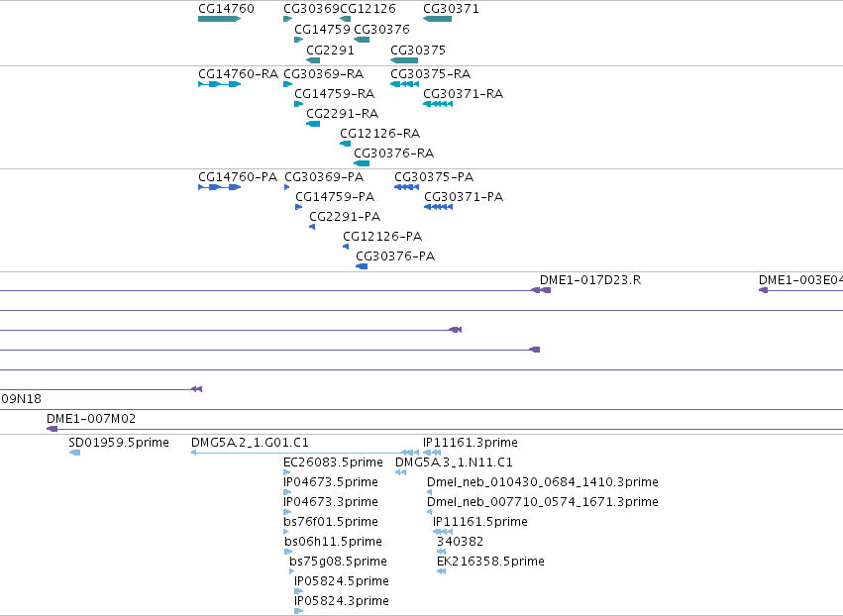Select the DME1-017D23.R clone label
This screenshot has height=616, width=843.
pyautogui.click(x=590, y=280)
